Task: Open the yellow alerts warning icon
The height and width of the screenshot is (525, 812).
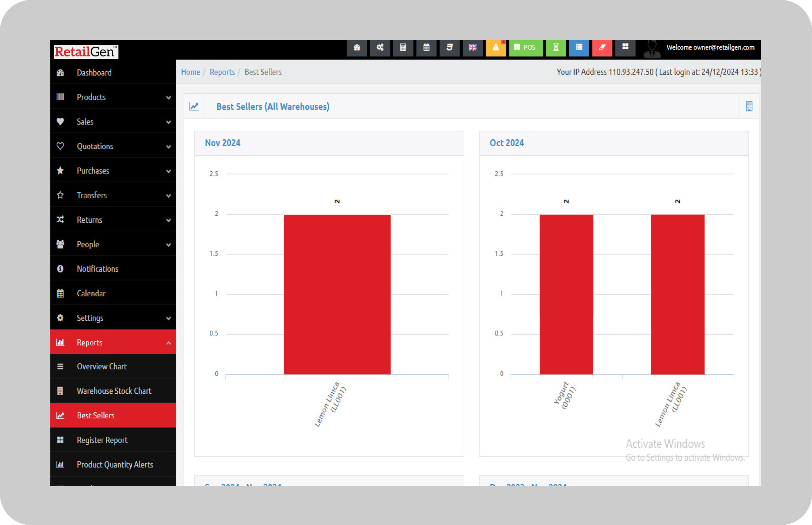Action: [496, 47]
